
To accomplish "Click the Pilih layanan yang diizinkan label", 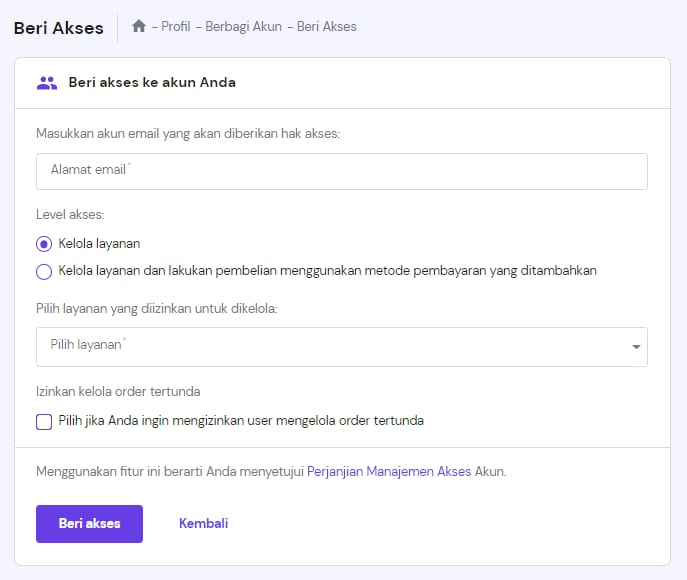I will [x=157, y=309].
